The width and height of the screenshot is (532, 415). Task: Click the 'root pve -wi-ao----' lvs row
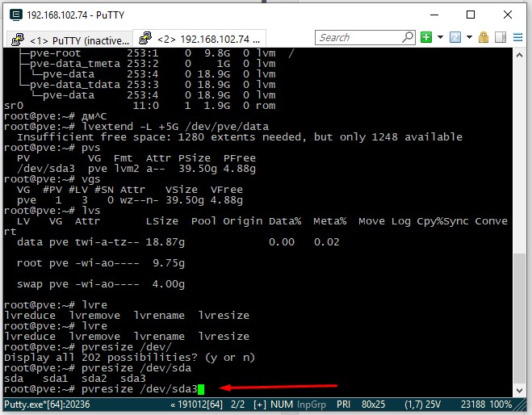101,263
